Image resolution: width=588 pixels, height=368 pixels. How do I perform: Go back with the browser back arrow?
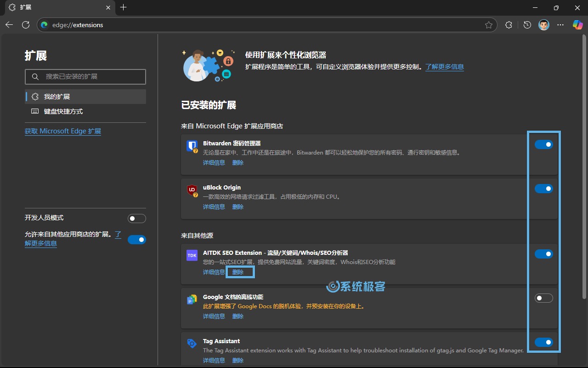(9, 25)
